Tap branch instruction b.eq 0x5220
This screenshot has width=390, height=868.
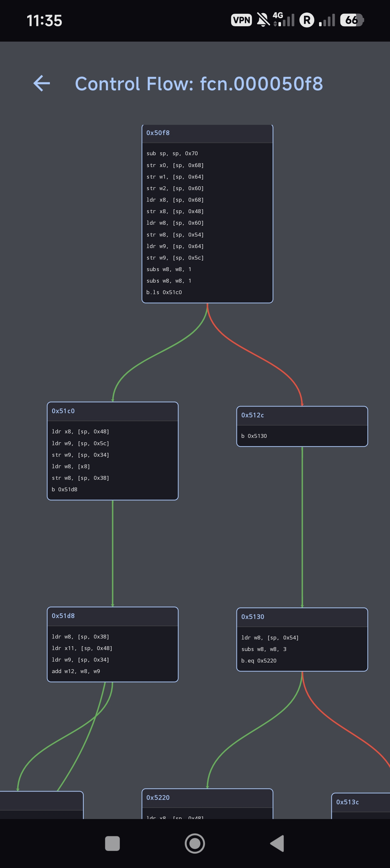[x=259, y=660]
